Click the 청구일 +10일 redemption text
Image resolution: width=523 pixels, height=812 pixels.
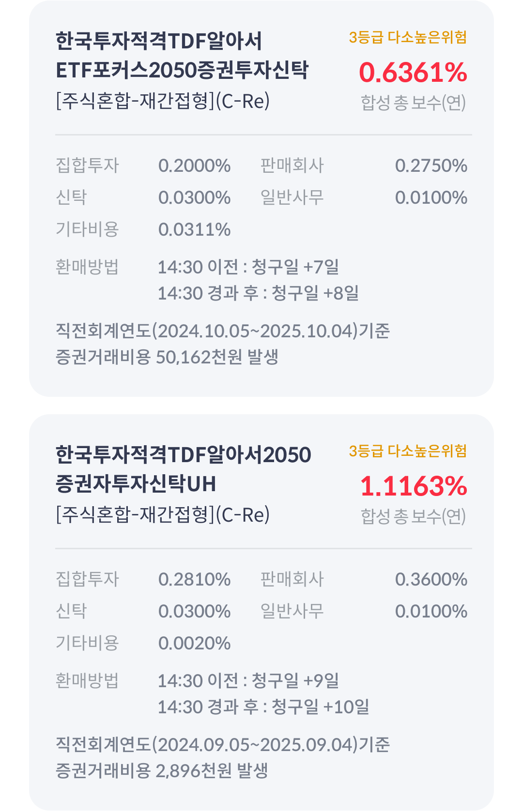(x=321, y=707)
